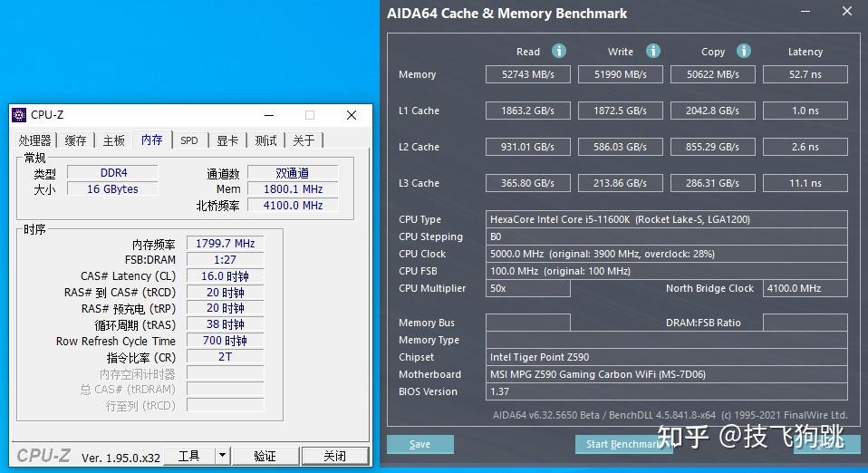The image size is (868, 473).
Task: Click the 指令比率 (CR) value 2T
Action: tap(226, 357)
